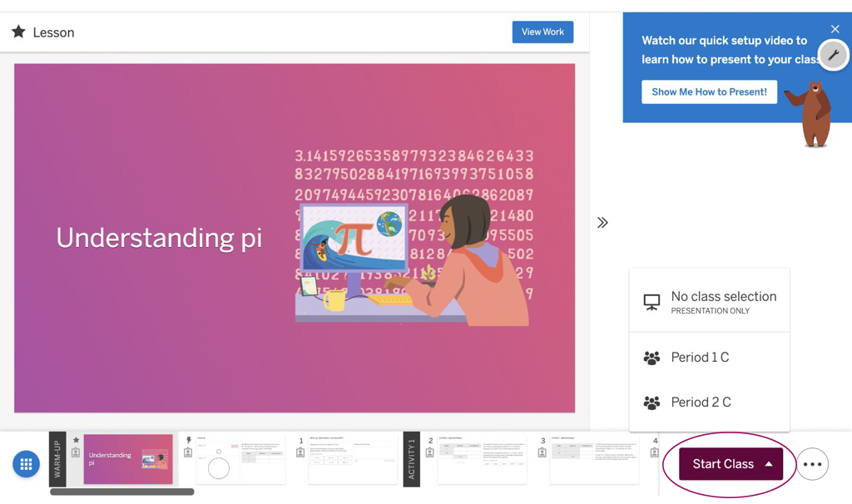Screen dimensions: 852x504
Task: Open slide 1 thumbnail
Action: pos(352,459)
